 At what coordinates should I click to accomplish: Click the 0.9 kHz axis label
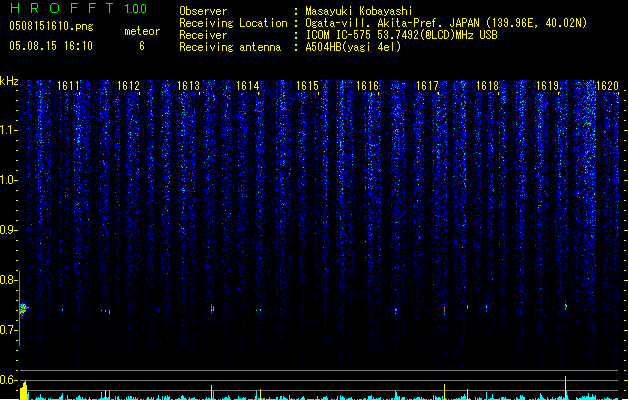click(x=8, y=230)
